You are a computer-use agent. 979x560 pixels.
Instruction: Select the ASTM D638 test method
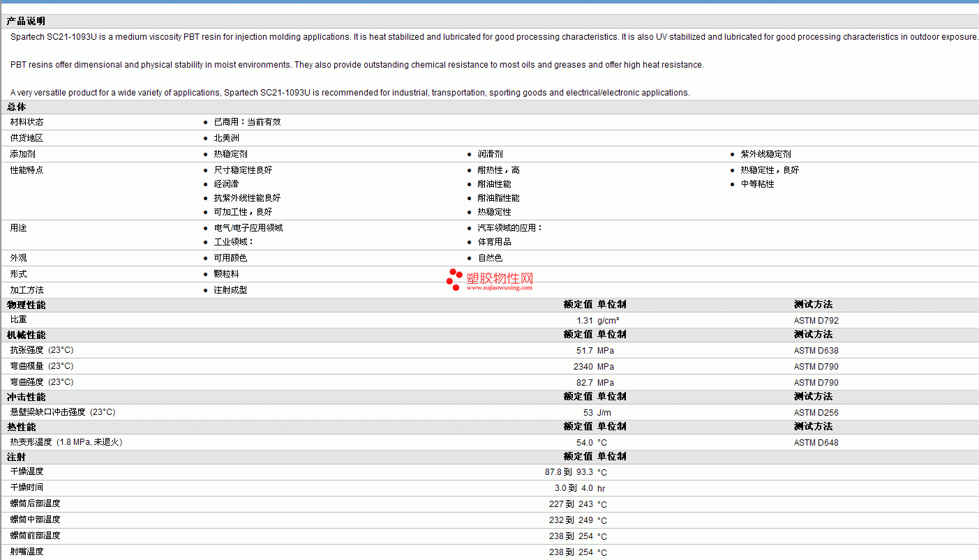click(816, 351)
